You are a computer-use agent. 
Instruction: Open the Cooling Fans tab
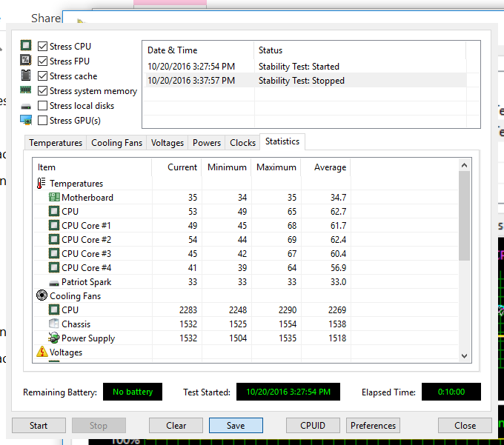(116, 143)
